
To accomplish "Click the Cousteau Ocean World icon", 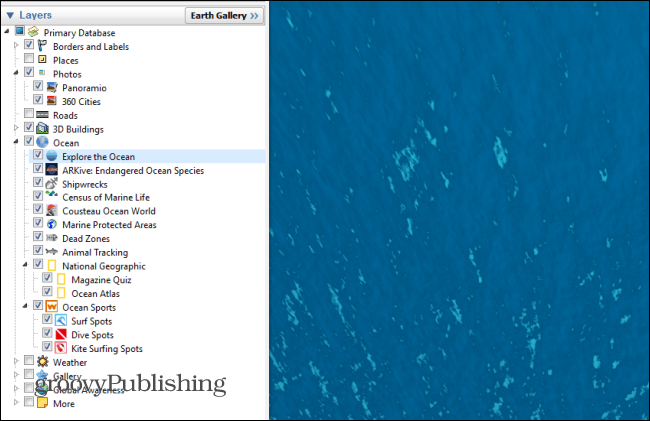I will coord(52,210).
